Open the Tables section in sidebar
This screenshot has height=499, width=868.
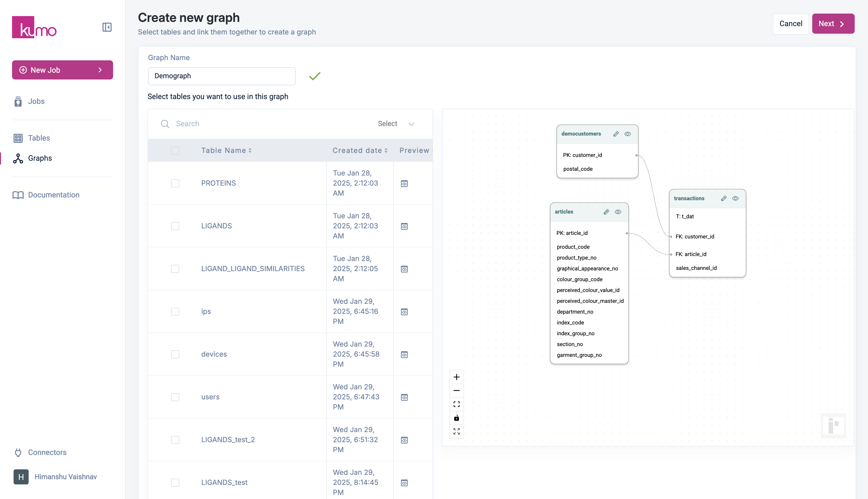point(39,138)
